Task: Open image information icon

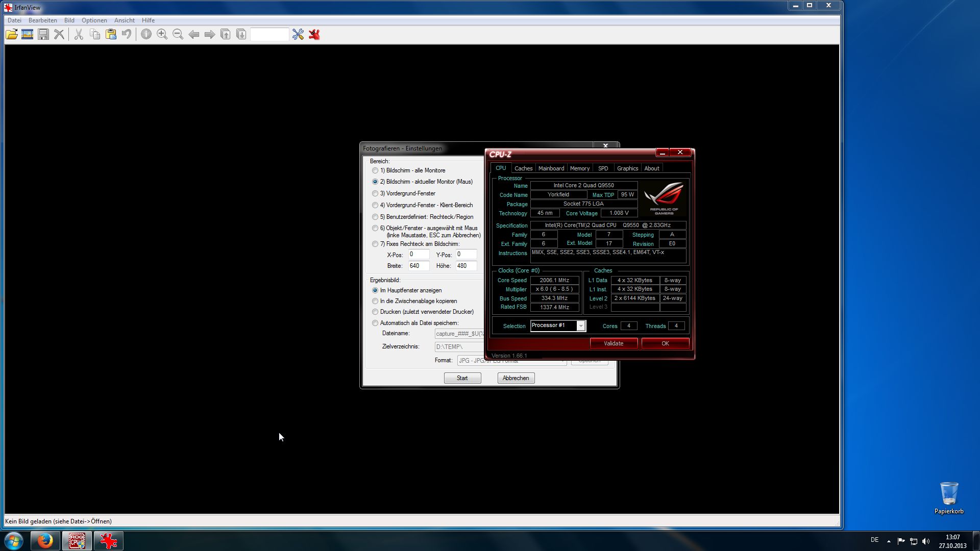Action: click(x=146, y=34)
